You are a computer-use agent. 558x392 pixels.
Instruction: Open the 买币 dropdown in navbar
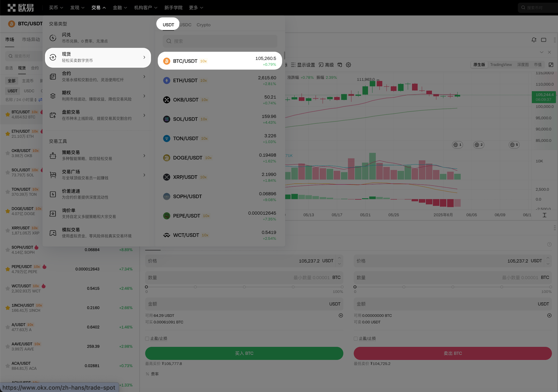[56, 8]
